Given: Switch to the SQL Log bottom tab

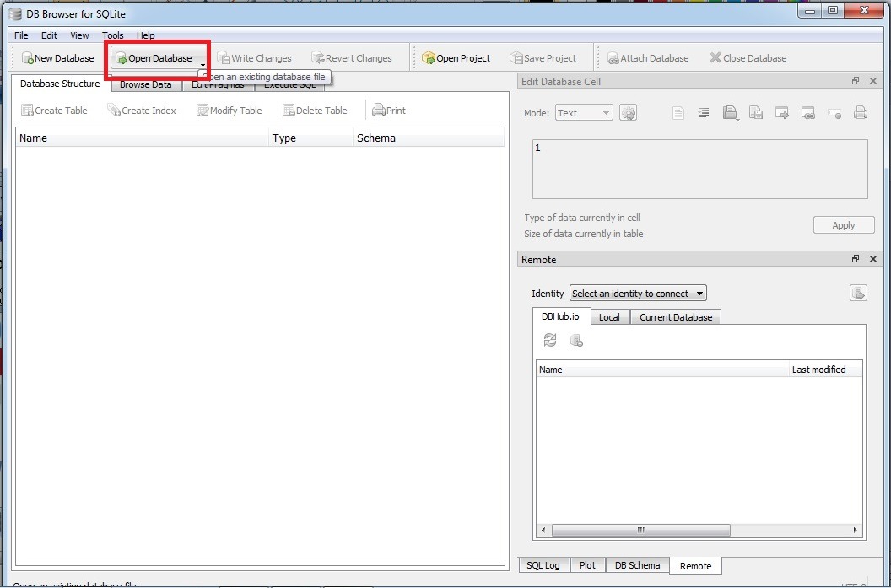Looking at the screenshot, I should pos(543,565).
